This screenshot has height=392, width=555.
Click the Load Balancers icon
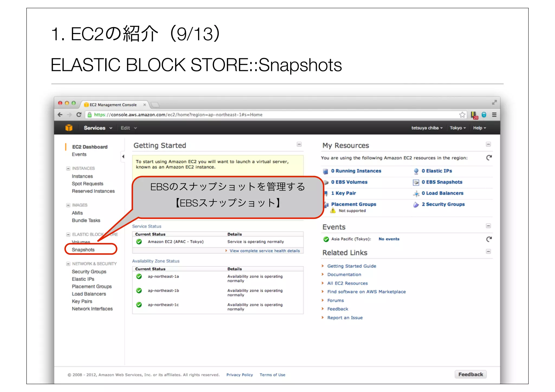pyautogui.click(x=416, y=193)
